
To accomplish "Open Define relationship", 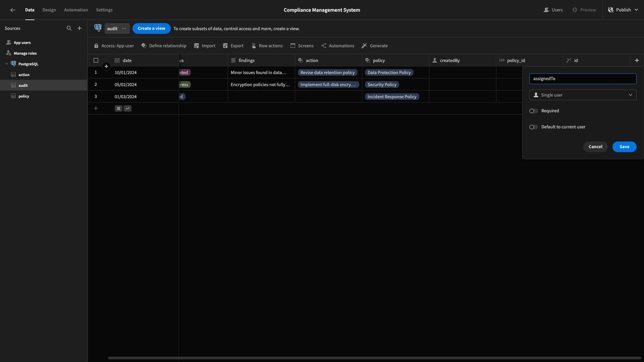I will [x=164, y=46].
